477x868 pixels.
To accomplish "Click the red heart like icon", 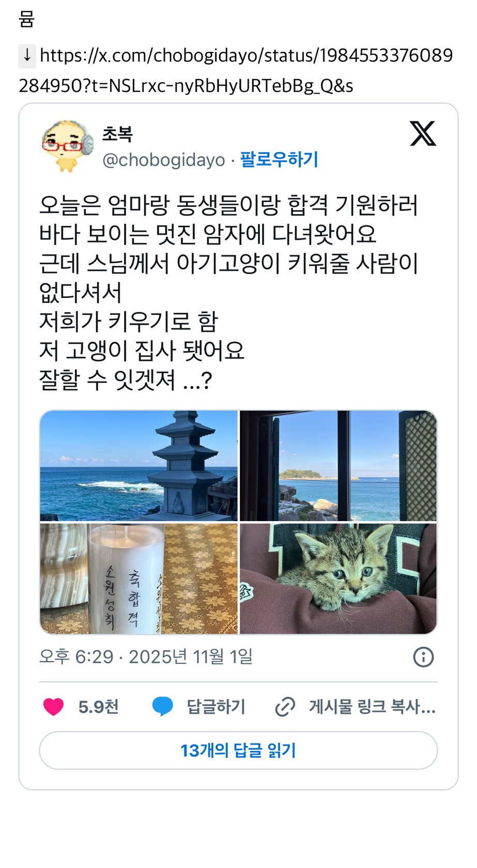I will pyautogui.click(x=53, y=707).
